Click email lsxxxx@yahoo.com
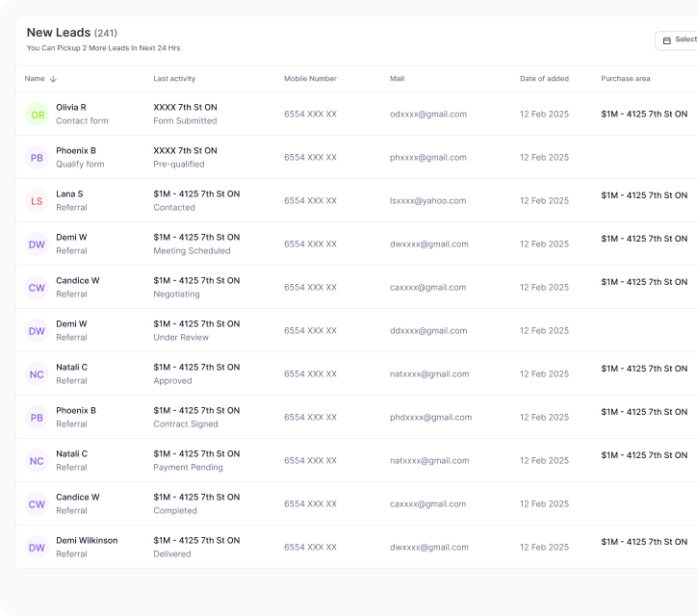Image resolution: width=697 pixels, height=616 pixels. click(x=428, y=201)
